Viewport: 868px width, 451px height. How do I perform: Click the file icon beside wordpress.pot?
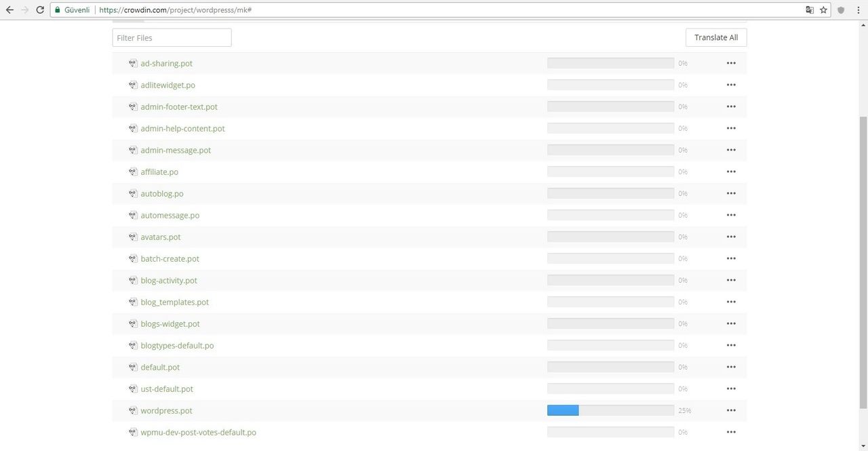click(133, 410)
